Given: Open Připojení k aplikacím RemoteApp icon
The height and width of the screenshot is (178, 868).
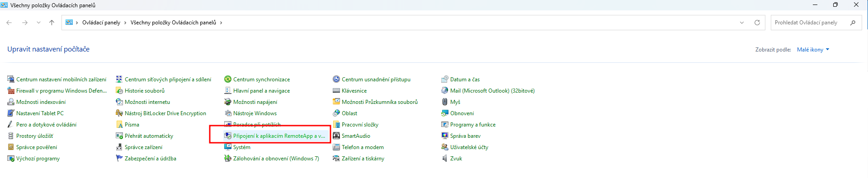Looking at the screenshot, I should click(228, 136).
